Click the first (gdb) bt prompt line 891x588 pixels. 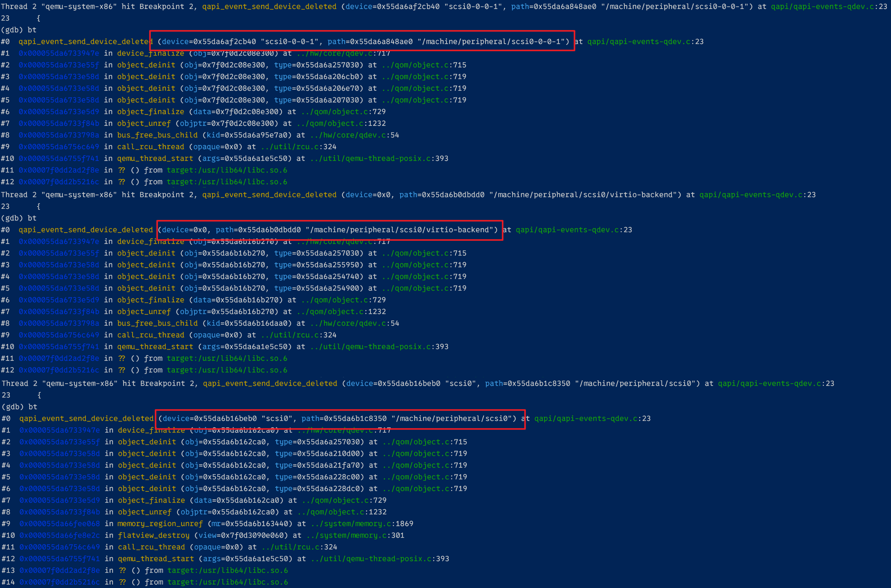click(x=19, y=30)
